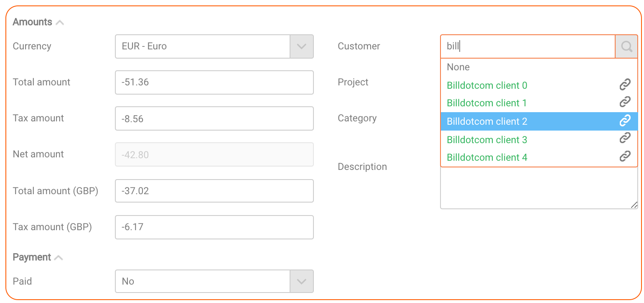The width and height of the screenshot is (644, 303).
Task: Click the disabled Net amount field
Action: (214, 154)
